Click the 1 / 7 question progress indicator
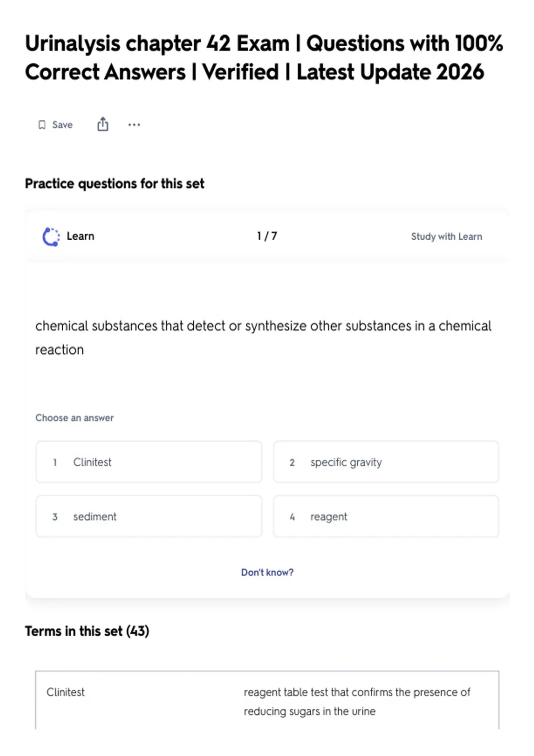This screenshot has width=534, height=756. pos(267,236)
